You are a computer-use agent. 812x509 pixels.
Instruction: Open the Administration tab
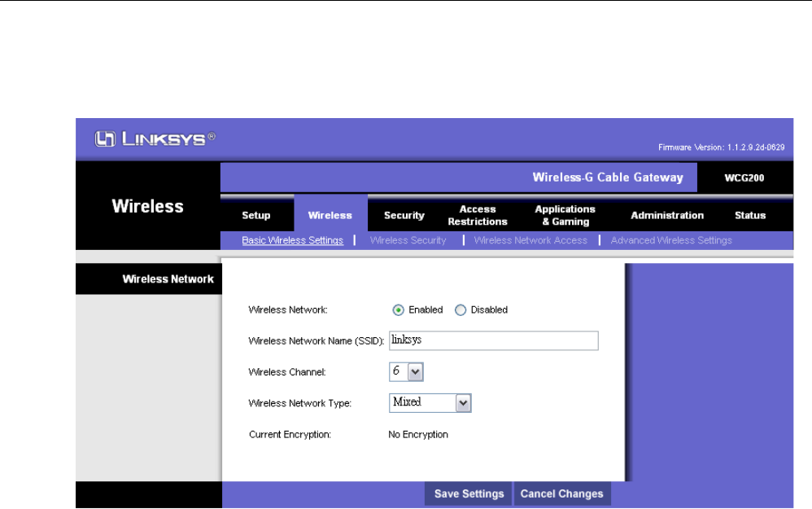pos(667,215)
